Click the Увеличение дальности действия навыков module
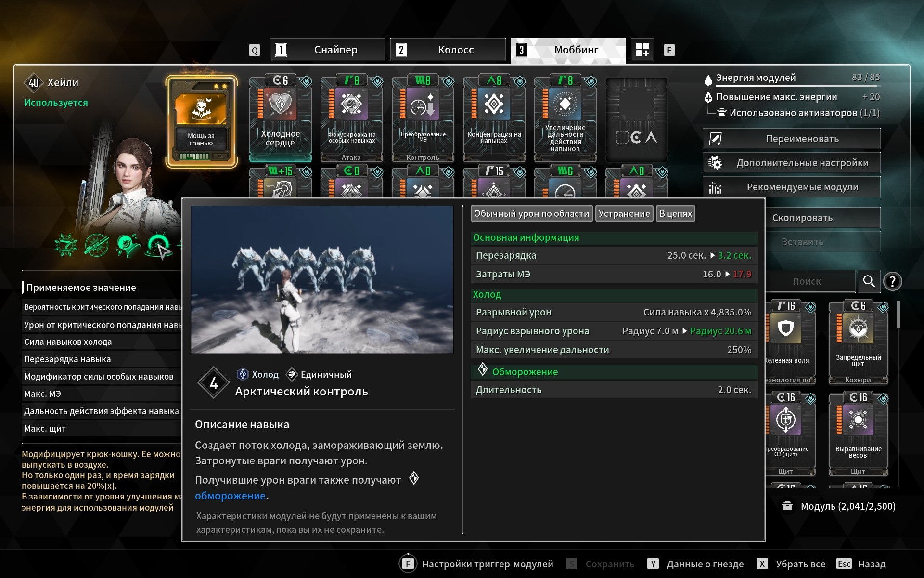Viewport: 924px width, 578px height. [x=565, y=118]
